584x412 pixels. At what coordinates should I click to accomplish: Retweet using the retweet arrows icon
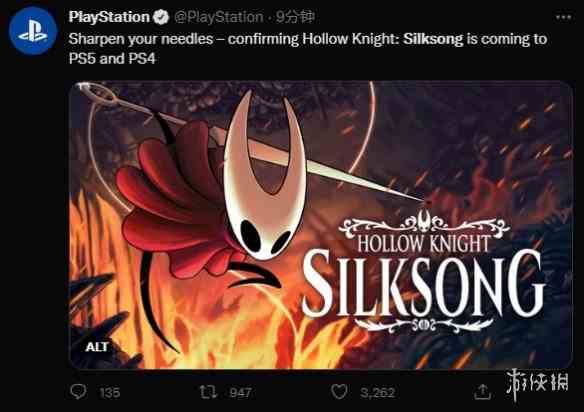208,392
